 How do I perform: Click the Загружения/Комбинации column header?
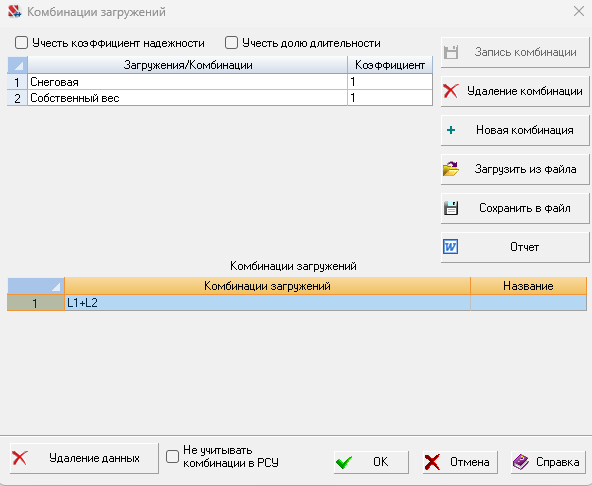pyautogui.click(x=188, y=65)
